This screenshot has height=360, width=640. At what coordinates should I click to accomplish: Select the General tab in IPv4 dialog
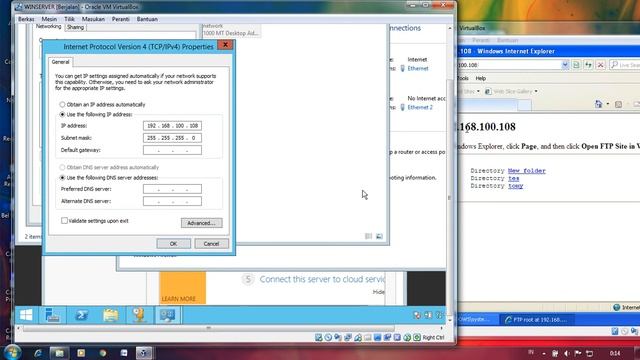point(60,62)
